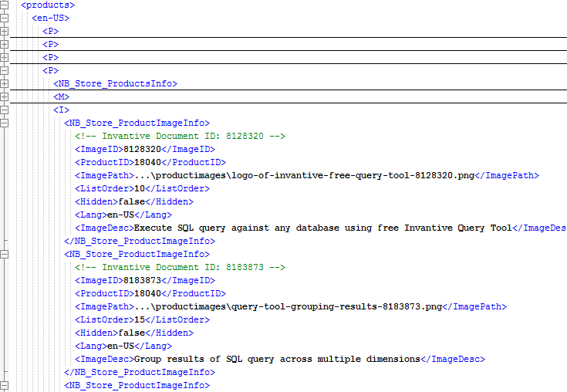Click the <I> tag text
Viewport: 567px width, 392px height.
(61, 110)
